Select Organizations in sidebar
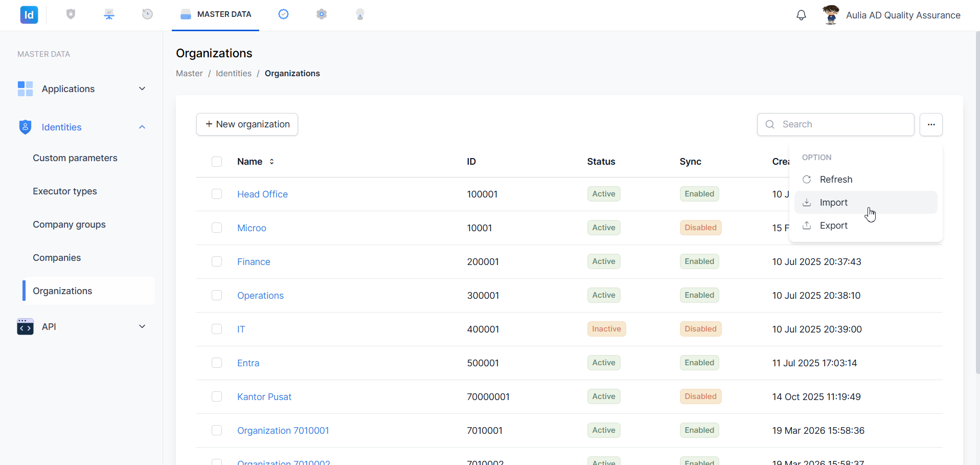 (88, 291)
